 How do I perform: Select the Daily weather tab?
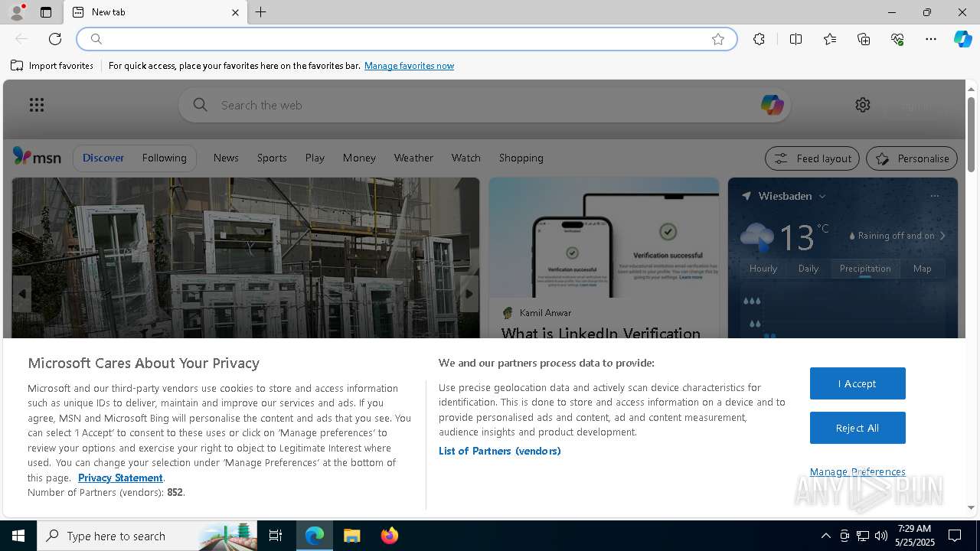click(x=808, y=269)
